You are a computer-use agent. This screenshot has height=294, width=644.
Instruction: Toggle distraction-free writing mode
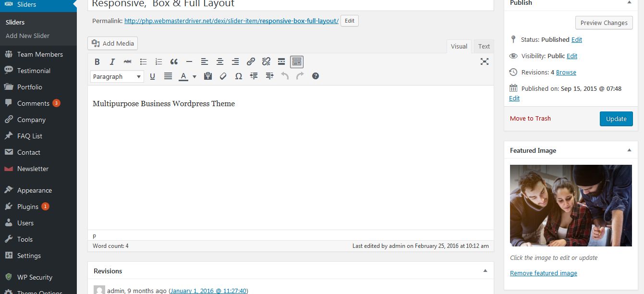click(x=485, y=61)
